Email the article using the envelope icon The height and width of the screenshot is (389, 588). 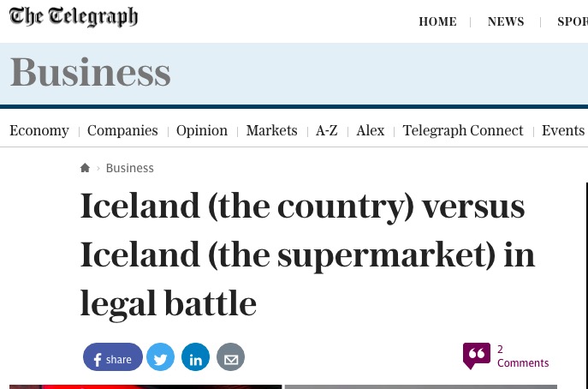230,357
